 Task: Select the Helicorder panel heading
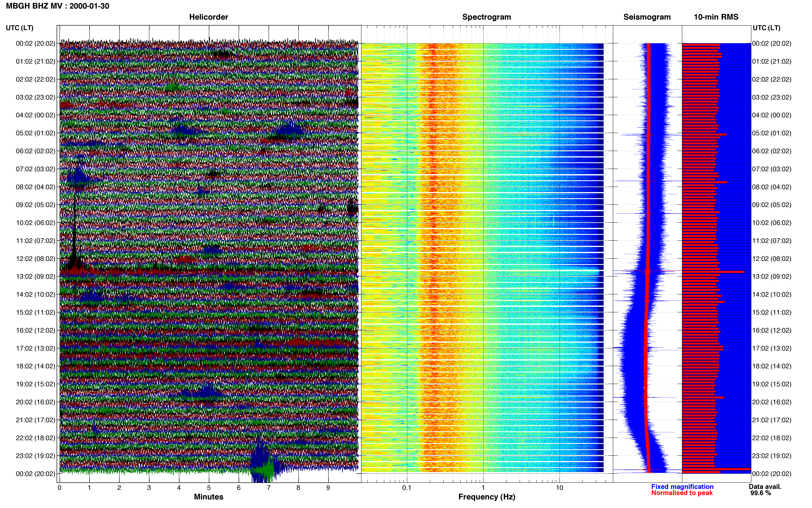coord(209,17)
